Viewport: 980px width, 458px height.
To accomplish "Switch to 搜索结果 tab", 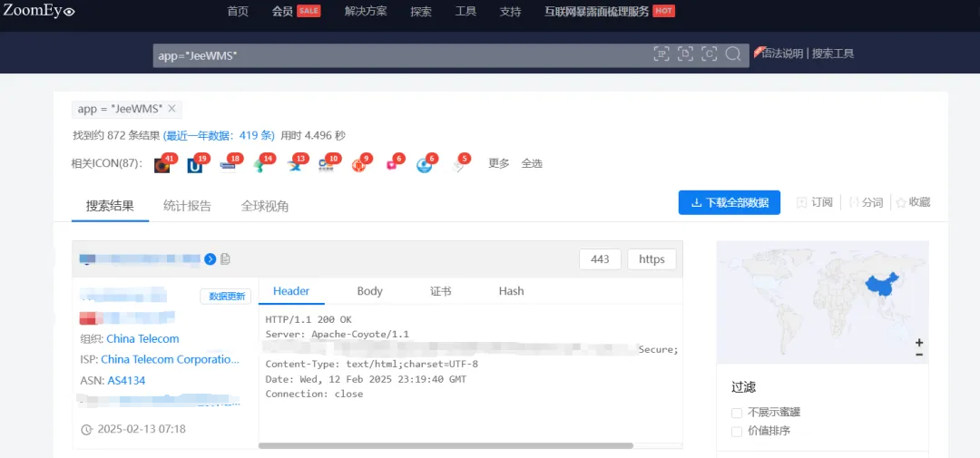I will (x=110, y=206).
